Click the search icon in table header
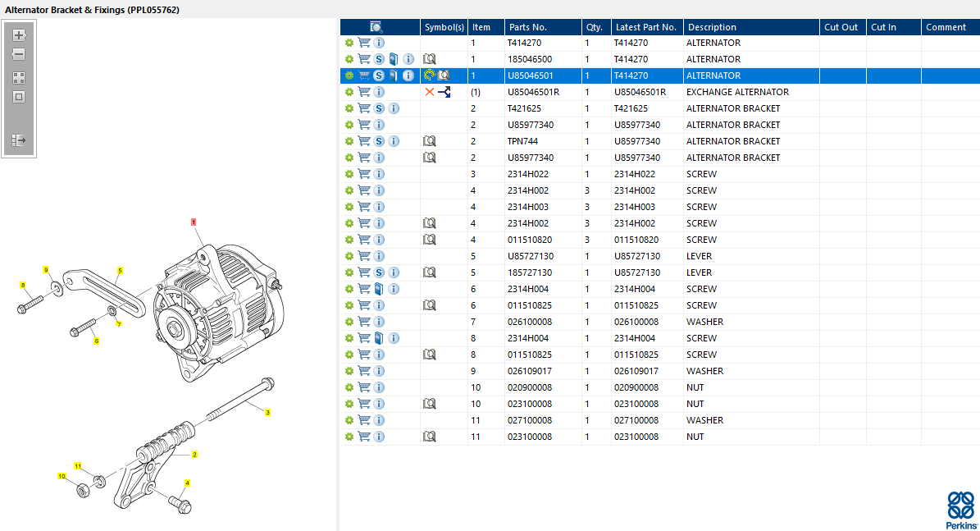This screenshot has width=980, height=531. [376, 27]
